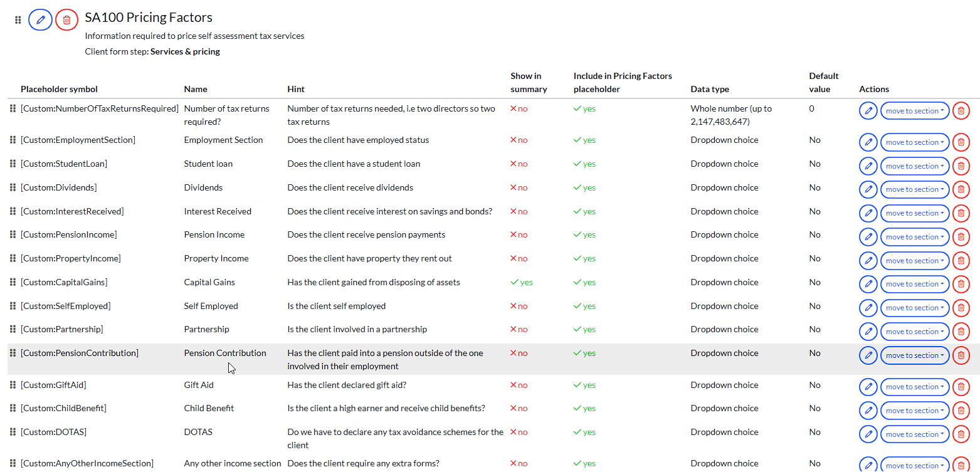
Task: Delete the Student loan field
Action: 960,166
